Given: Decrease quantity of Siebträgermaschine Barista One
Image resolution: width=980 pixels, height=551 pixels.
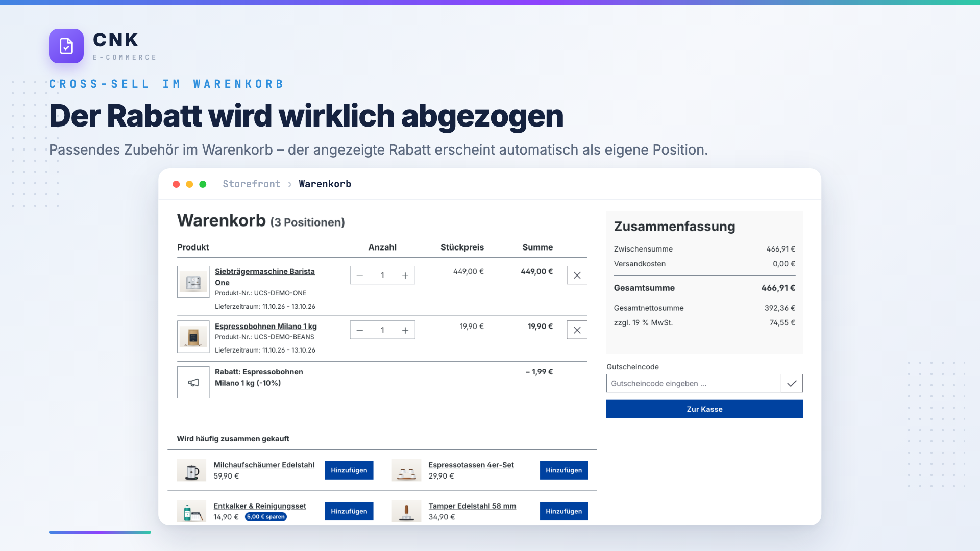Looking at the screenshot, I should coord(360,275).
